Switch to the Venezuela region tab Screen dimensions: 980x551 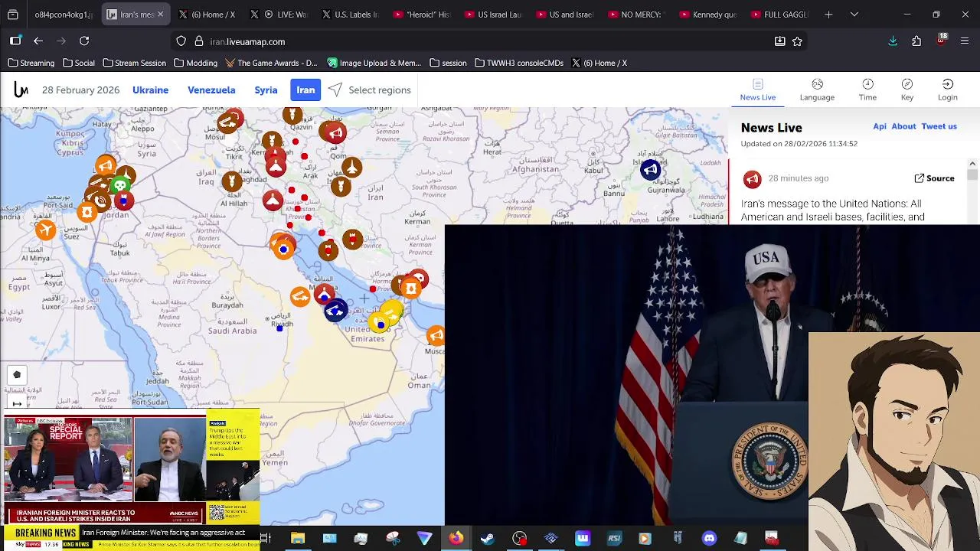point(211,90)
